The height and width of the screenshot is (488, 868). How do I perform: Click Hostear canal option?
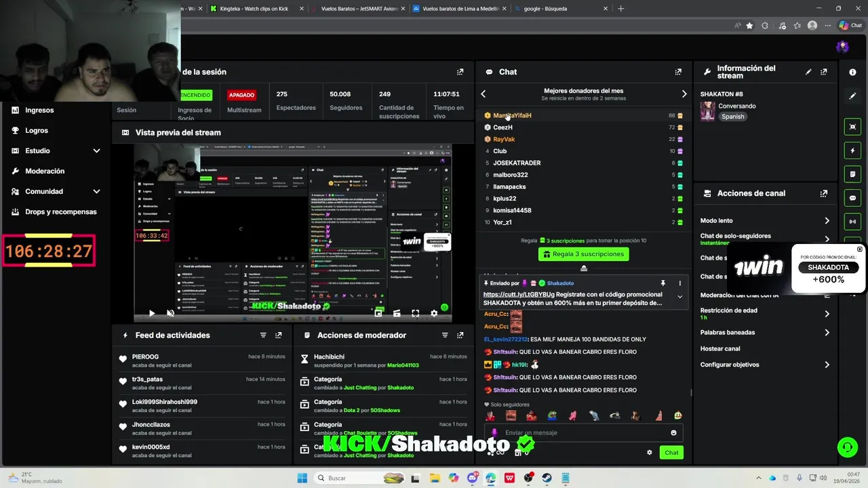[720, 348]
